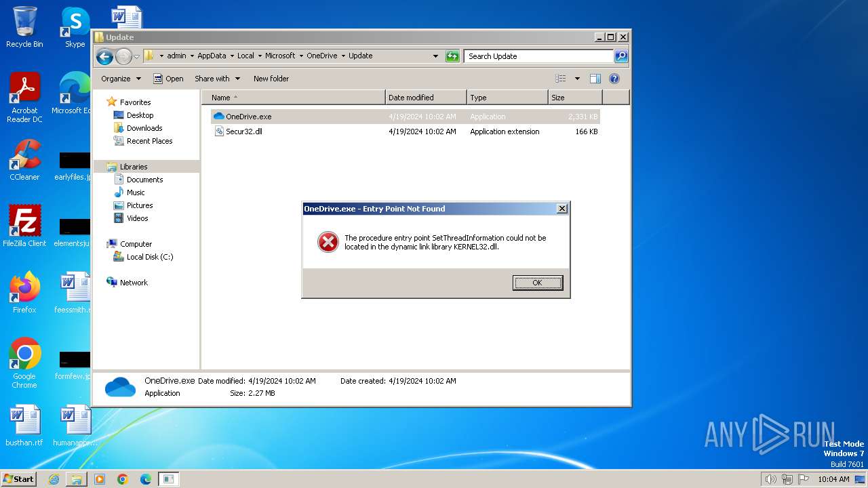The height and width of the screenshot is (488, 868).
Task: Click the Action Center flag icon
Action: point(804,479)
